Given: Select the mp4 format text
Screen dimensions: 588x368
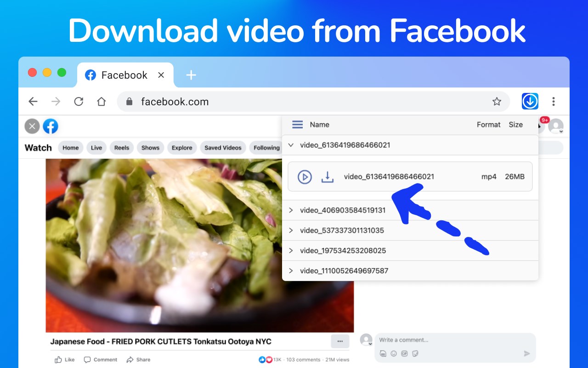Looking at the screenshot, I should click(489, 177).
